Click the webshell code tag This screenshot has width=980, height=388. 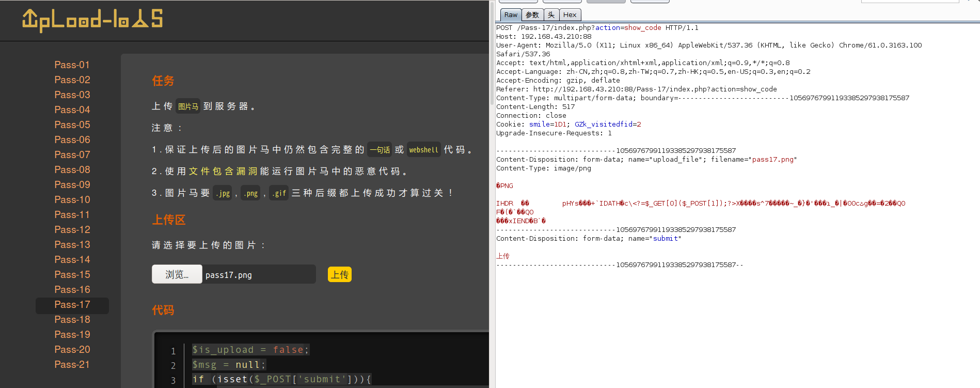click(423, 150)
